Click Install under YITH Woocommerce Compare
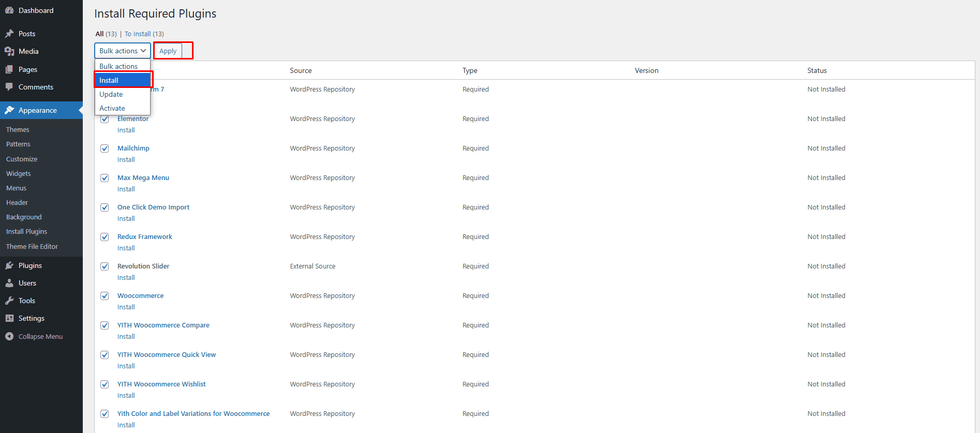The image size is (980, 433). pos(126,336)
